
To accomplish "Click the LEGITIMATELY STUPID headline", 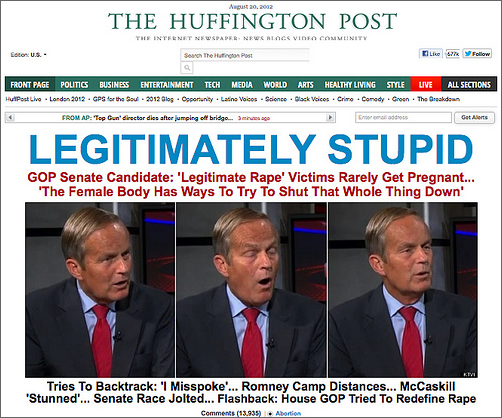I will click(x=251, y=149).
